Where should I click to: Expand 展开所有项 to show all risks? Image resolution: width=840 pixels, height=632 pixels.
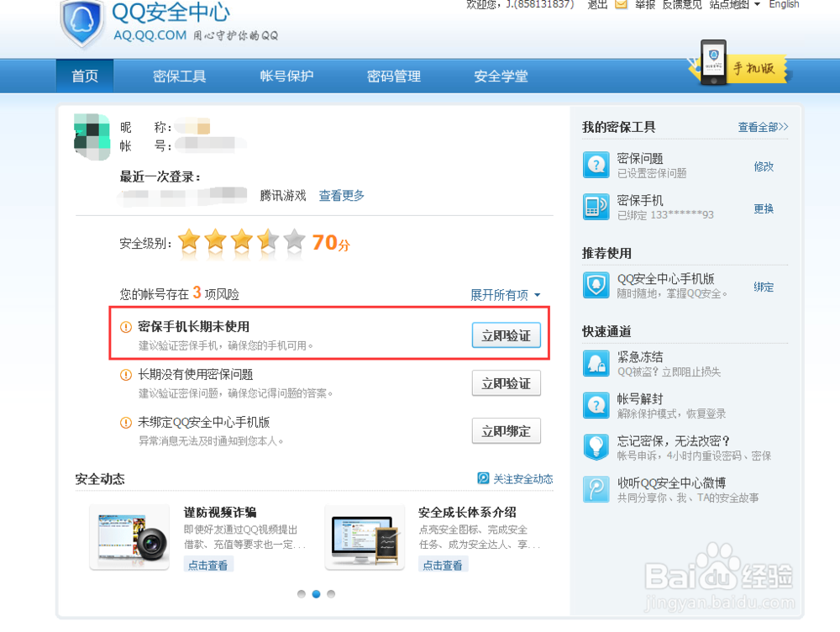coord(500,295)
